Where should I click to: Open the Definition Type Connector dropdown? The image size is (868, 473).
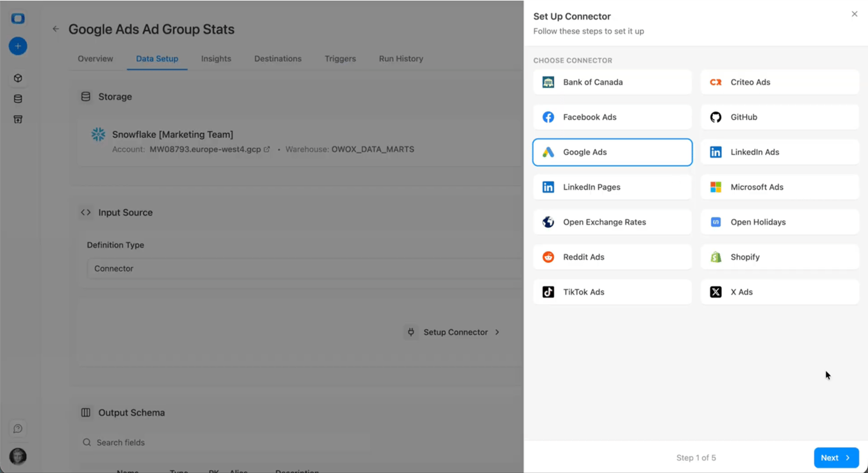(x=305, y=268)
